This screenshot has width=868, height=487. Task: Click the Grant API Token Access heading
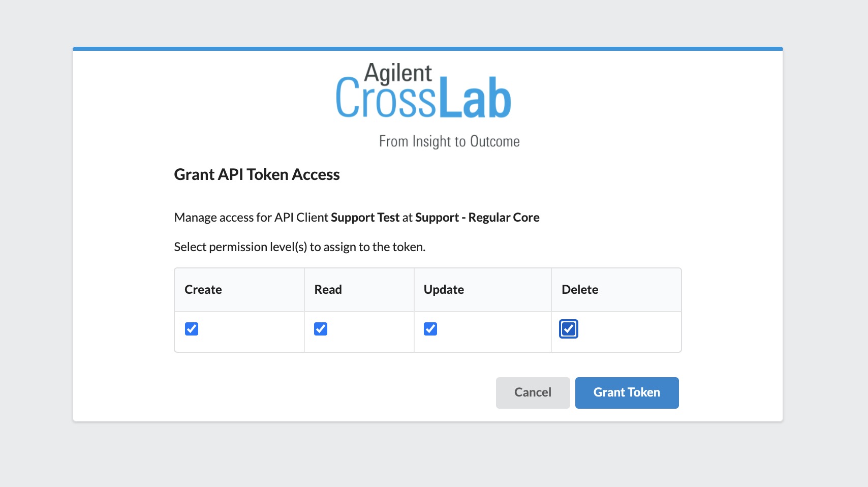[257, 174]
